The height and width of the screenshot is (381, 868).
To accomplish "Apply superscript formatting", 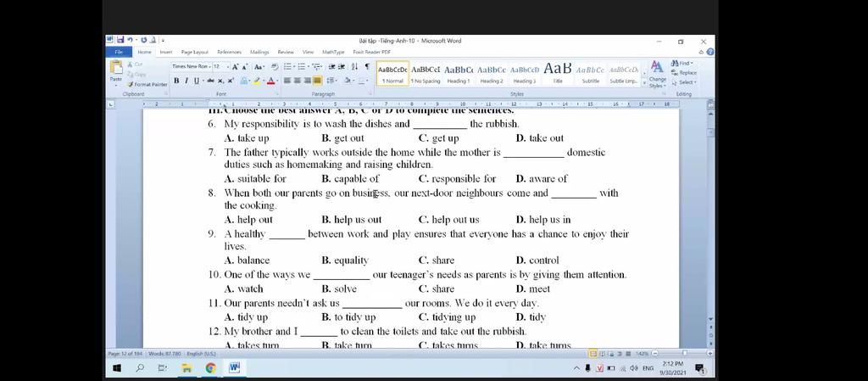I will pyautogui.click(x=231, y=80).
